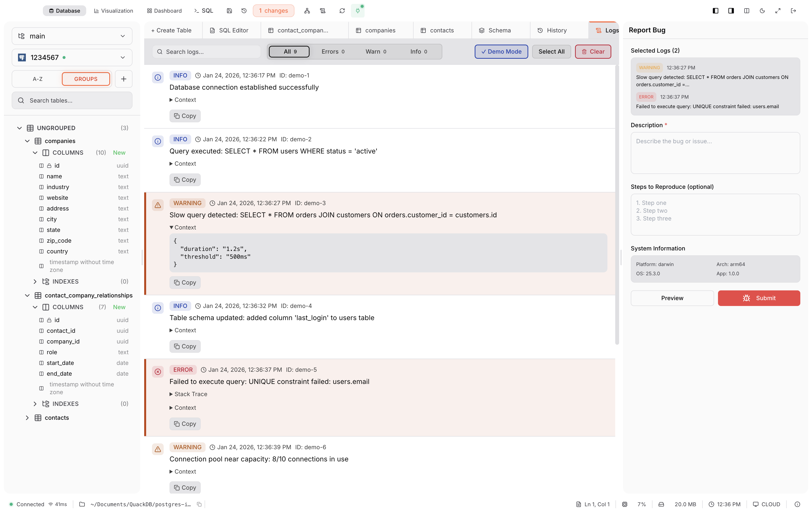Click the green connection plug icon
This screenshot has height=515, width=812.
(x=358, y=11)
